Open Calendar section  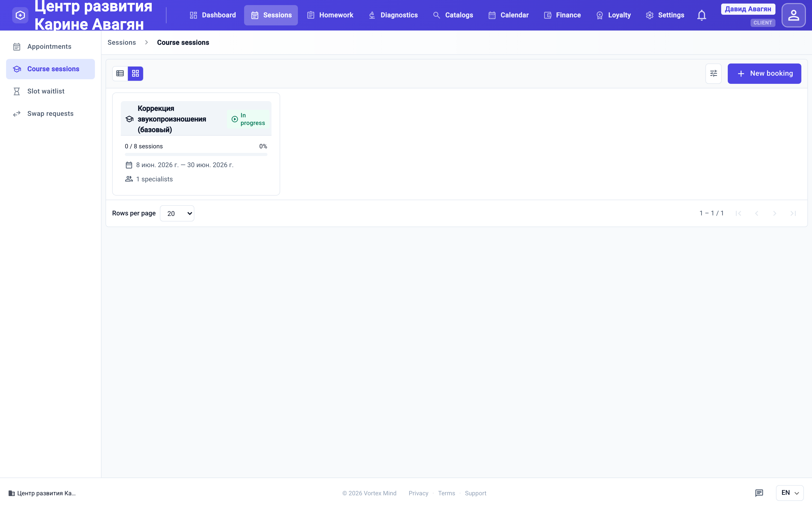tap(508, 15)
